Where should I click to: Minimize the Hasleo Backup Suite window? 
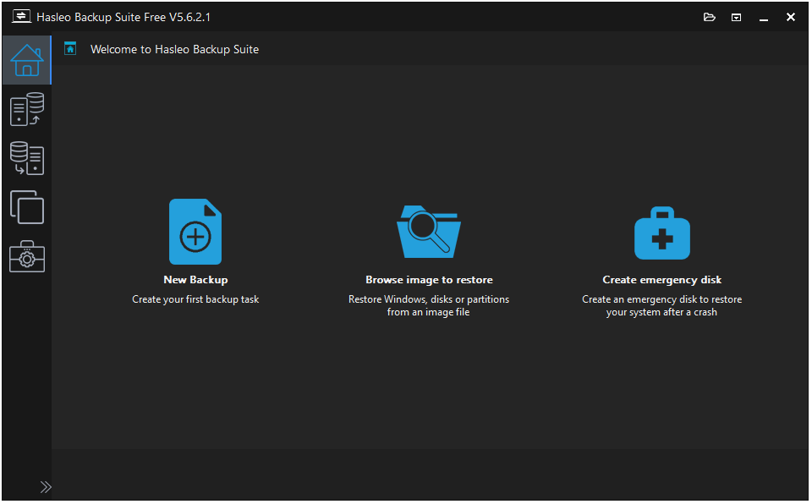click(x=765, y=18)
